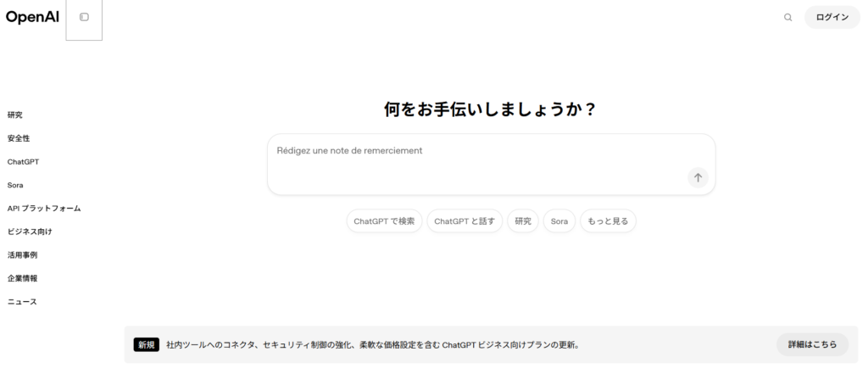Expand suggestions with もっと見る chip
The width and height of the screenshot is (868, 374).
pyautogui.click(x=608, y=221)
